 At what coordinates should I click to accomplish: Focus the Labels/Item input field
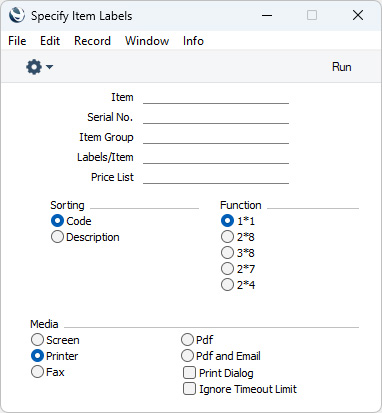click(x=216, y=157)
